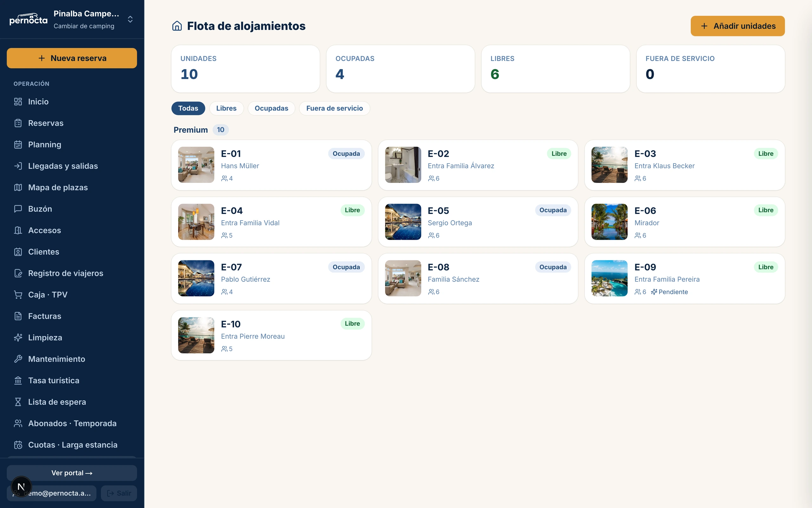Click the Mapa de plazas map icon
Image resolution: width=812 pixels, height=508 pixels.
point(18,187)
